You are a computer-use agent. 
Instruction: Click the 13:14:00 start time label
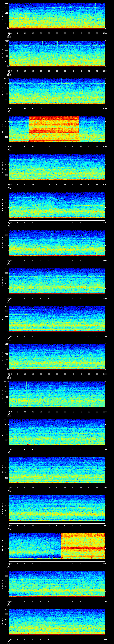point(9,33)
